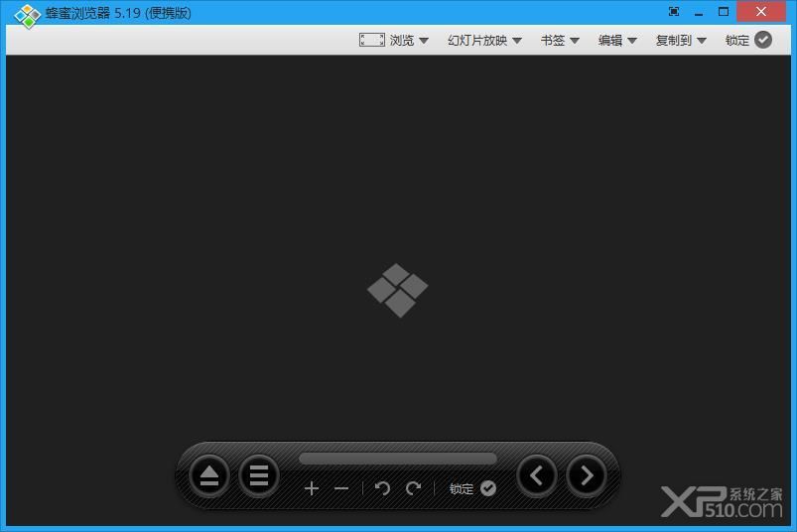This screenshot has width=797, height=532.
Task: Open the 编辑 menu
Action: click(610, 40)
